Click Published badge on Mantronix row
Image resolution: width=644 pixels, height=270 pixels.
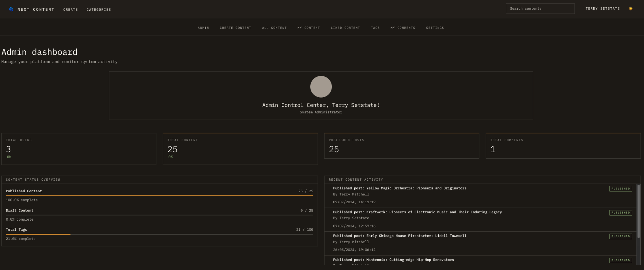(x=620, y=260)
